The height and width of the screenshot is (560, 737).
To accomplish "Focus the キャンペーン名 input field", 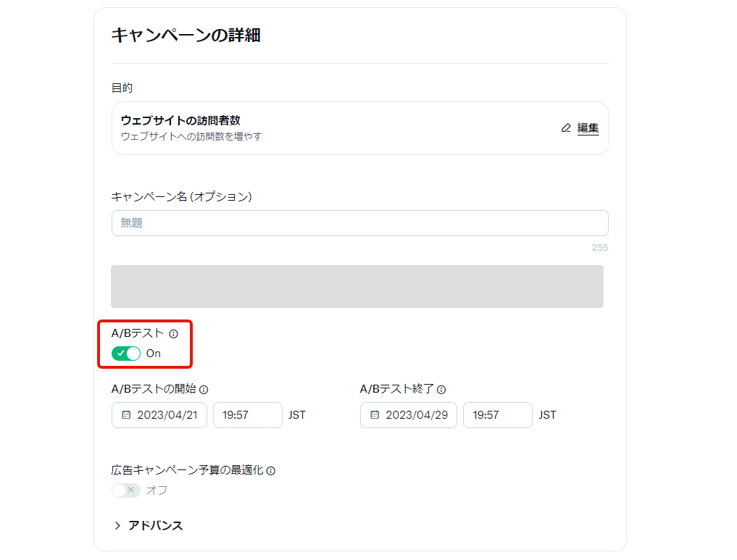I will click(x=360, y=223).
